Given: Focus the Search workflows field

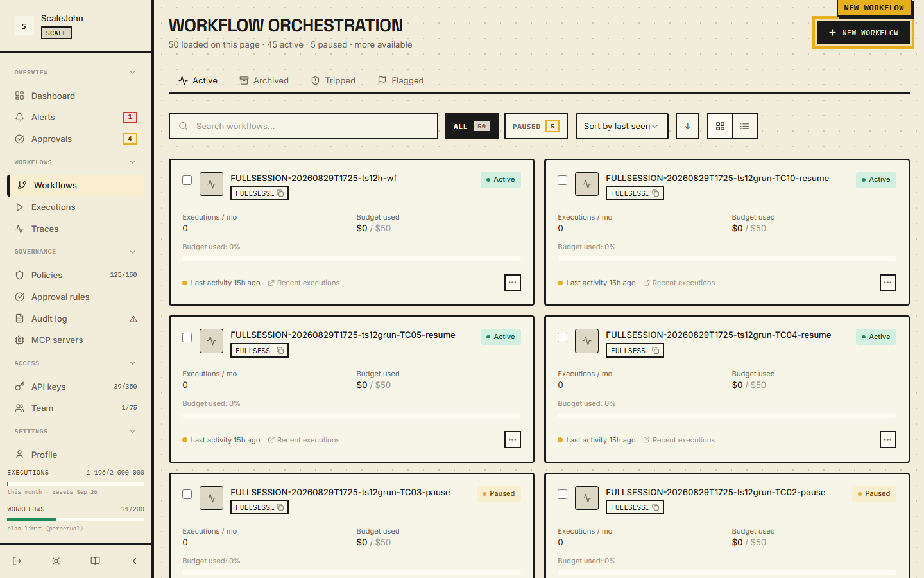Looking at the screenshot, I should (304, 127).
